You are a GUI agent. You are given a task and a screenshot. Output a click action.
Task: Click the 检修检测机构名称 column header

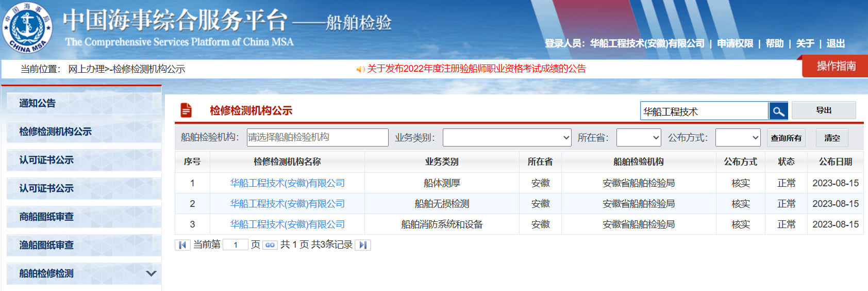287,161
